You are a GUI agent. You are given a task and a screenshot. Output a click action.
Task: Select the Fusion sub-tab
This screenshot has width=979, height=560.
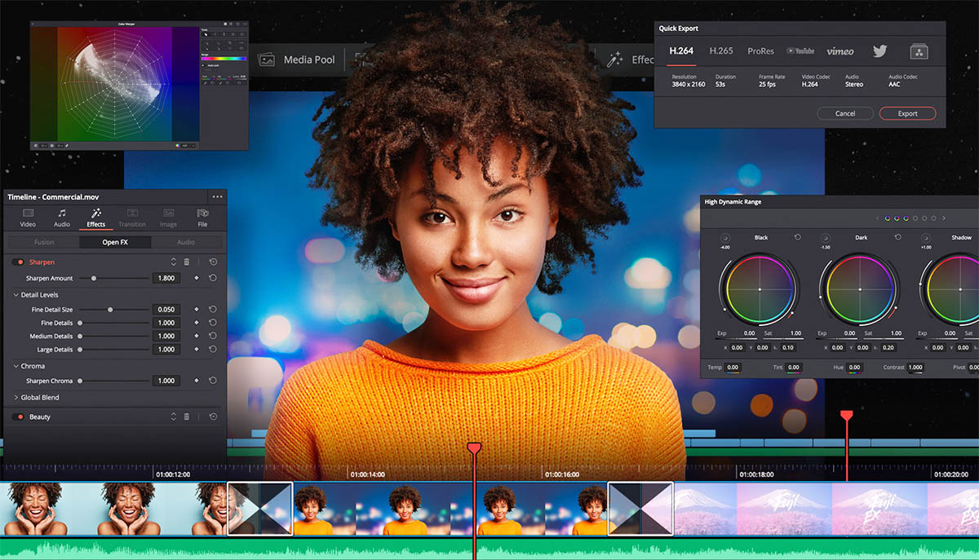tap(44, 242)
